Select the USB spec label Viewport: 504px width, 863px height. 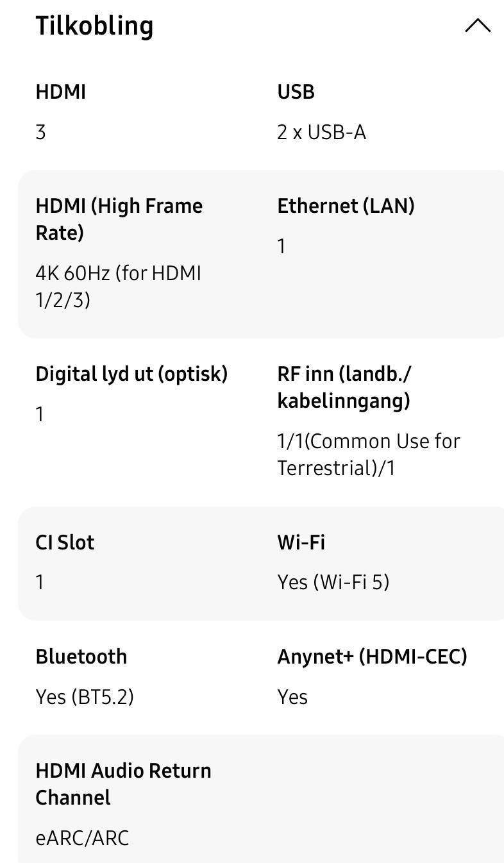pos(296,92)
